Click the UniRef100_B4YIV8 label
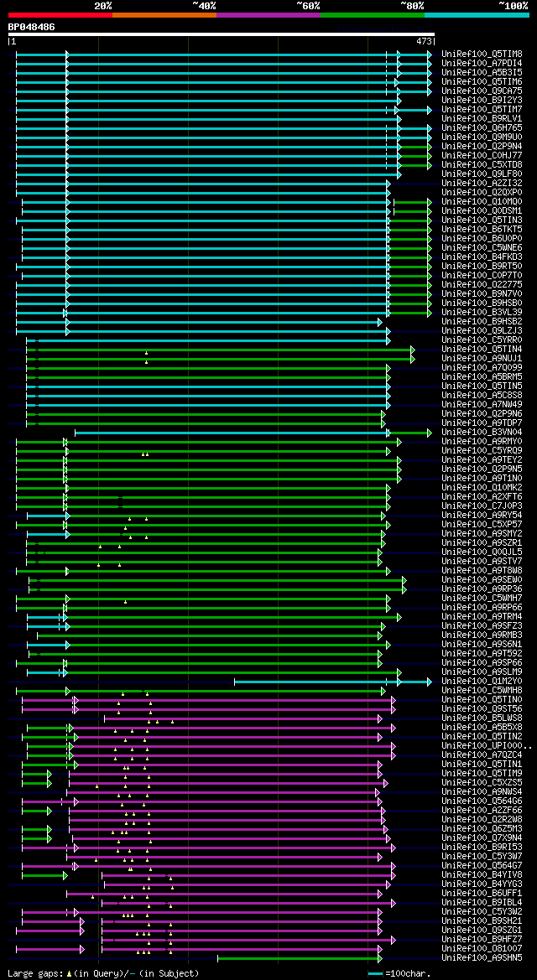 coord(482,874)
